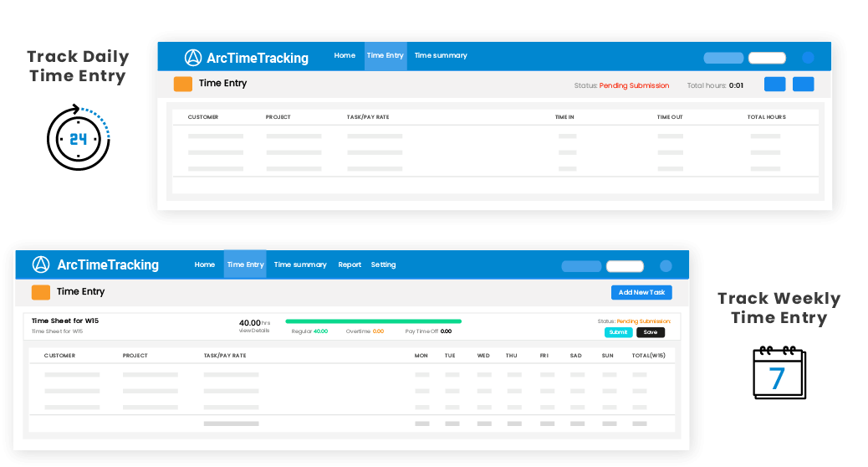Select Time Entry tab in daily window
This screenshot has height=467, width=868.
coord(385,55)
